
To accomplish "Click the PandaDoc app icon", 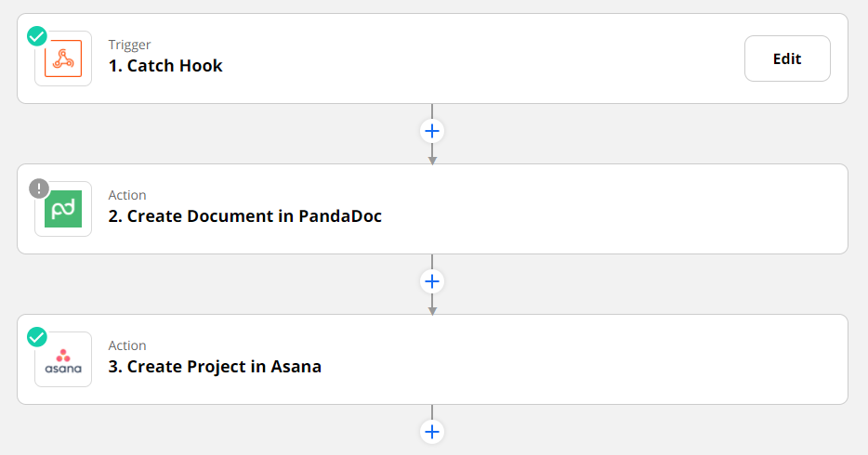I will pyautogui.click(x=63, y=209).
